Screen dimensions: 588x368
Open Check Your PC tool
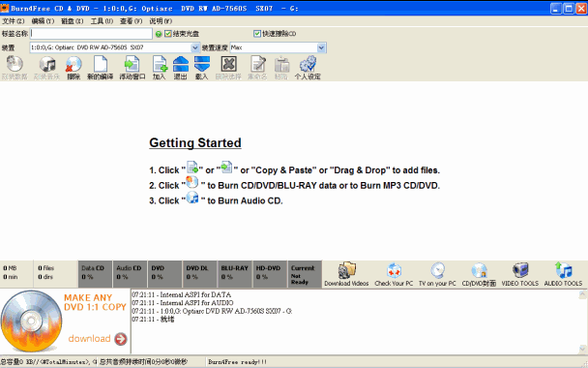click(x=394, y=274)
